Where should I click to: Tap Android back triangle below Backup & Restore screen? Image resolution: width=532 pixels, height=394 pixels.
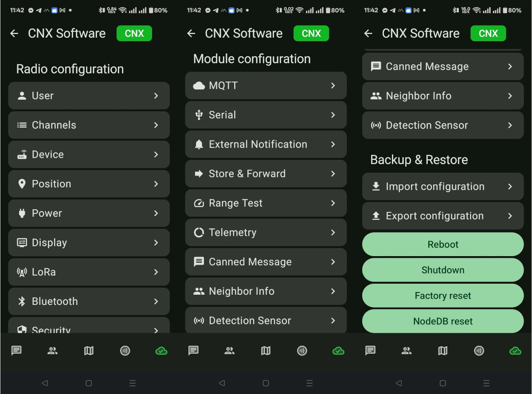tap(399, 383)
